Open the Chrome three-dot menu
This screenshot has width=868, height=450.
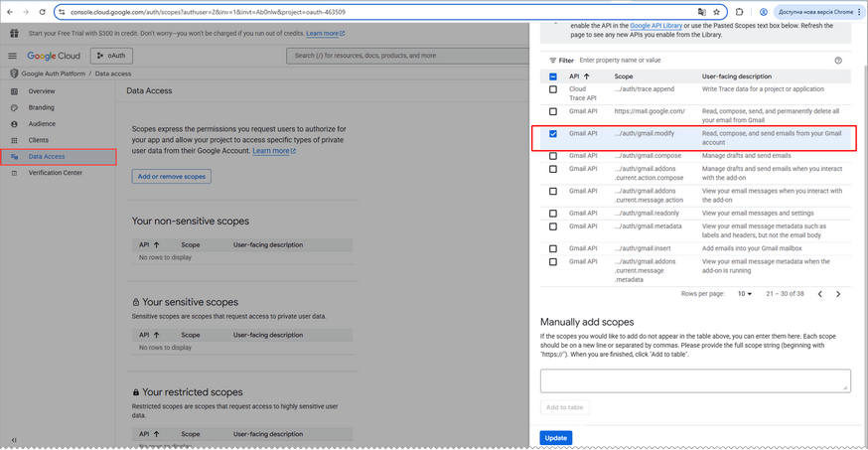pyautogui.click(x=860, y=12)
